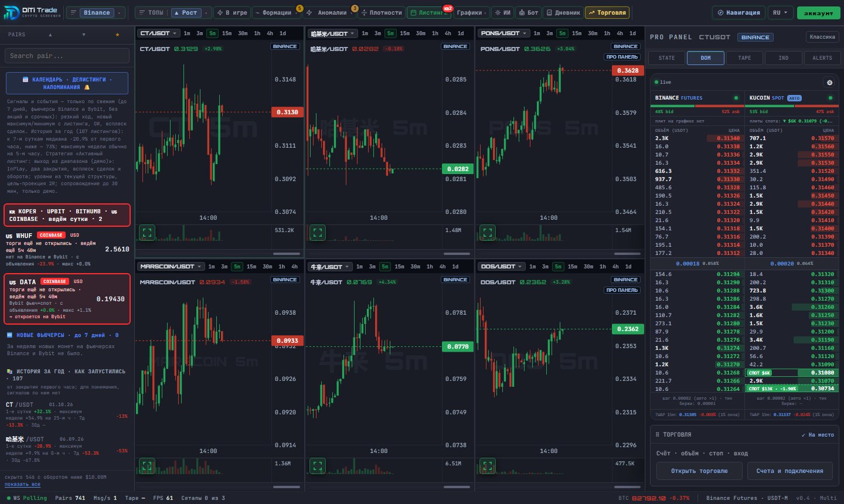
Task: Toggle the В игре filter
Action: tap(232, 12)
